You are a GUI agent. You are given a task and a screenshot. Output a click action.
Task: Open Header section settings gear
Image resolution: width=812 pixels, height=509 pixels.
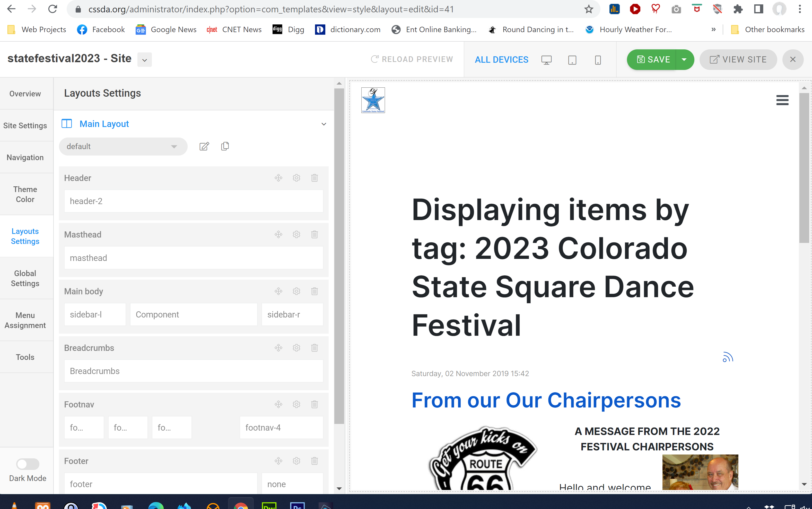[296, 178]
